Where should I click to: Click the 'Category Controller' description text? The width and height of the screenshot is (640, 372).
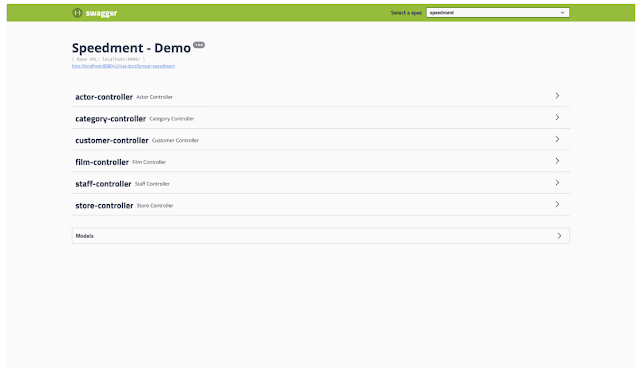click(x=172, y=119)
